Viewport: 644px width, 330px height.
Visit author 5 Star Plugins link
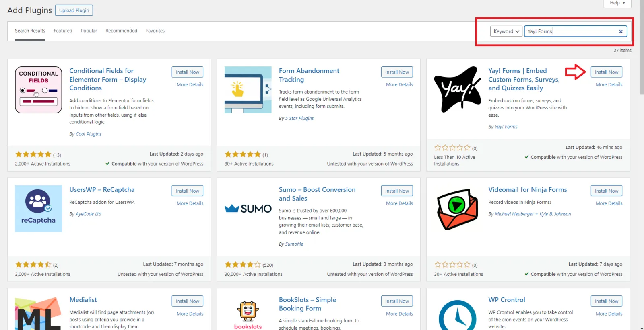pyautogui.click(x=299, y=119)
